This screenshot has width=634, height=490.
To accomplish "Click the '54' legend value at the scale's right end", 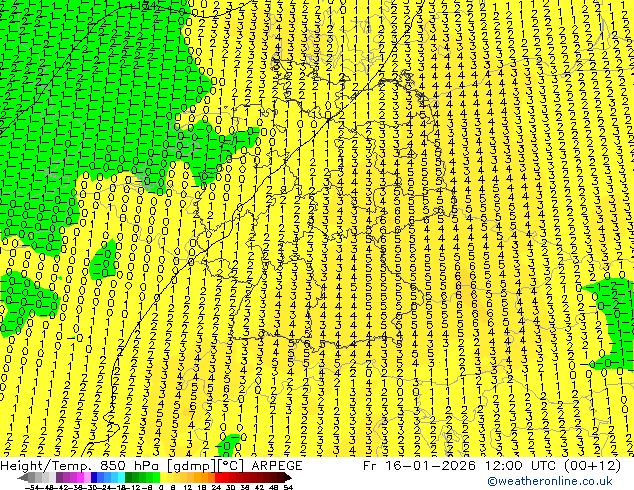I will tap(288, 488).
